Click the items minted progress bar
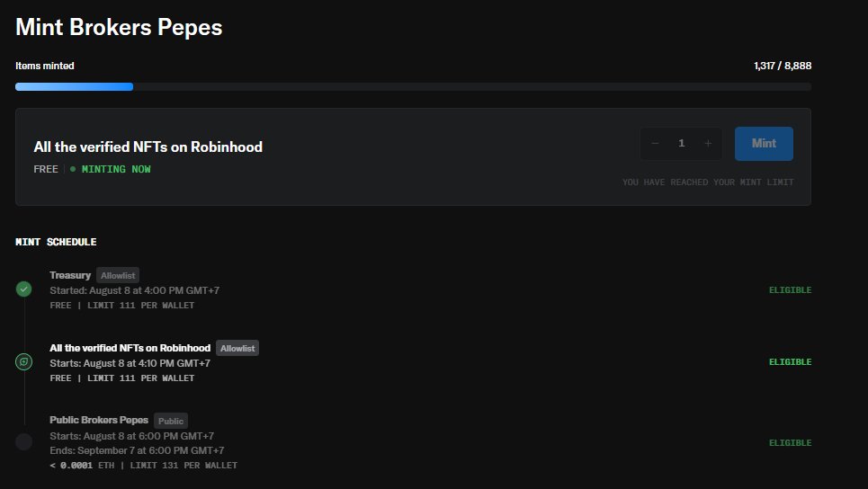The height and width of the screenshot is (489, 868). point(413,87)
